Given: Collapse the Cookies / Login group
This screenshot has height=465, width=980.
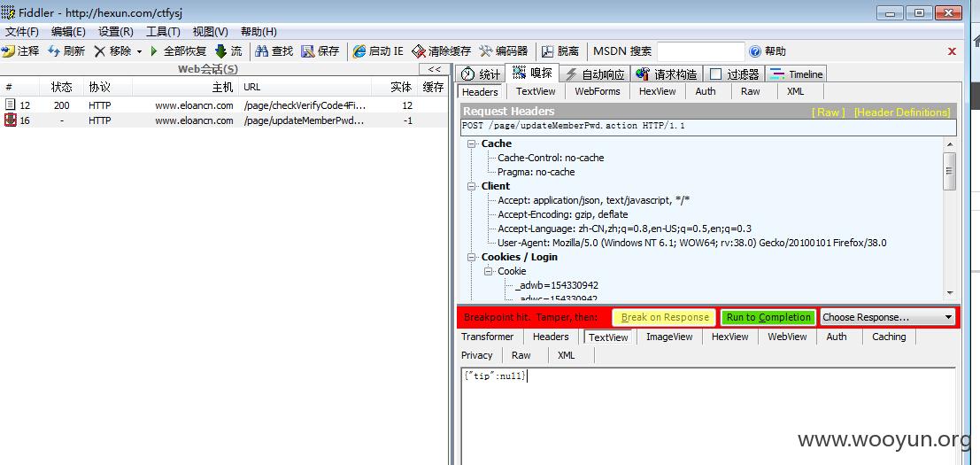Looking at the screenshot, I should coord(472,257).
